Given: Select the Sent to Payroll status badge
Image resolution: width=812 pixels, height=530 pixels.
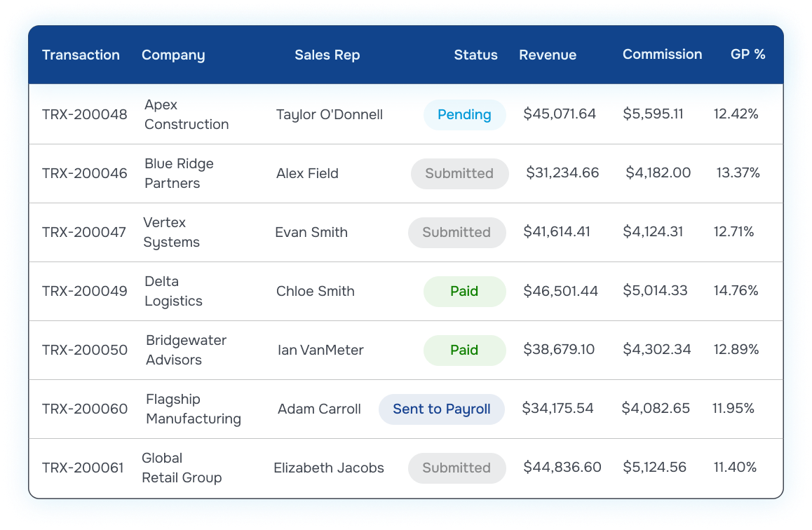Looking at the screenshot, I should (441, 409).
